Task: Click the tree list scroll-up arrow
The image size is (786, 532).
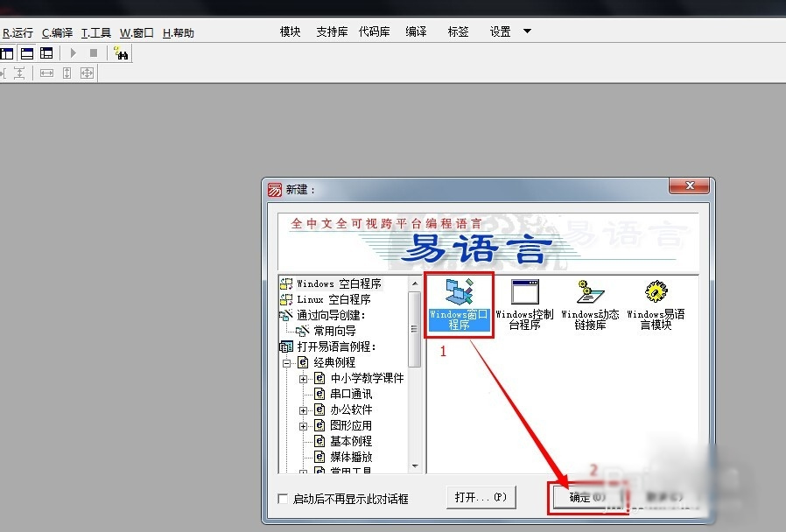Action: 415,283
